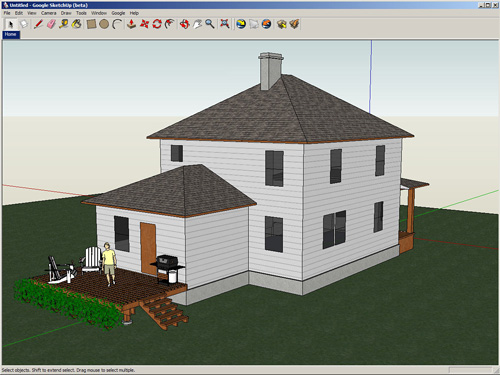Open the Help menu
Viewport: 500px width, 375px height.
(x=134, y=13)
